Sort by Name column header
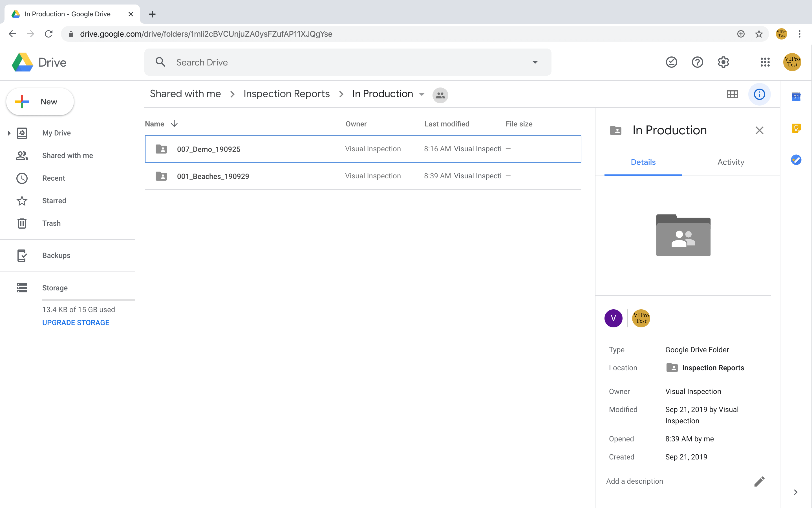 coord(154,124)
